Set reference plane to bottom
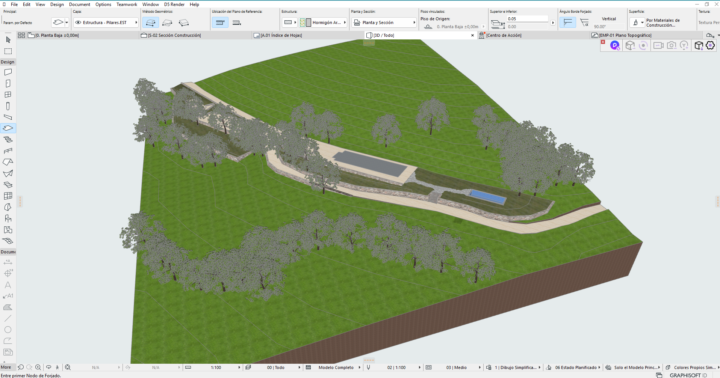The height and width of the screenshot is (378, 720). point(236,23)
